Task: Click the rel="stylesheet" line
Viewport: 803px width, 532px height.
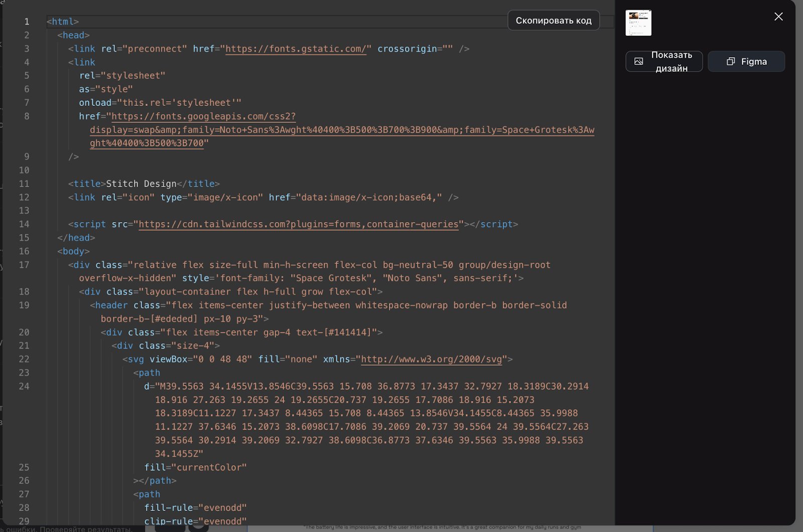Action: click(122, 75)
